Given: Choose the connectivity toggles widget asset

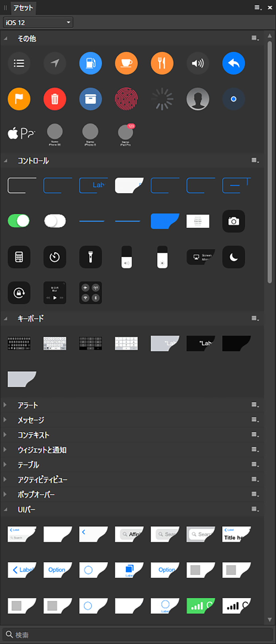Looking at the screenshot, I should (90, 293).
